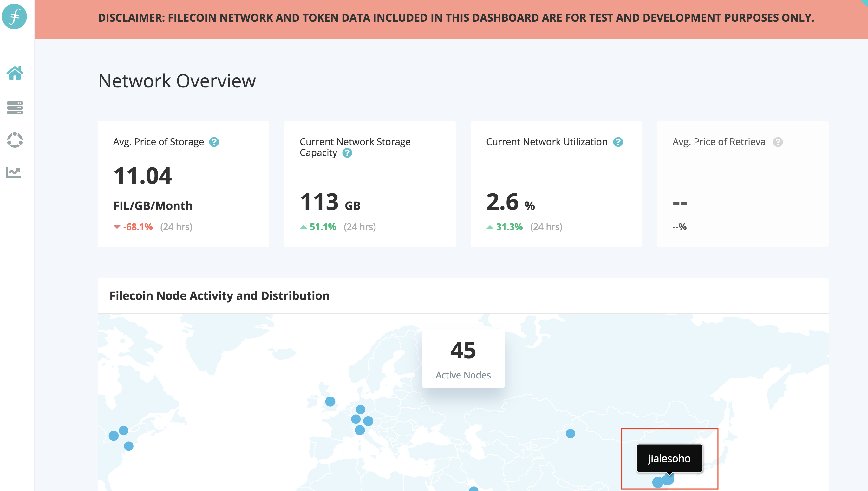The width and height of the screenshot is (868, 491).
Task: Open the storage servers sidebar icon
Action: 15,107
